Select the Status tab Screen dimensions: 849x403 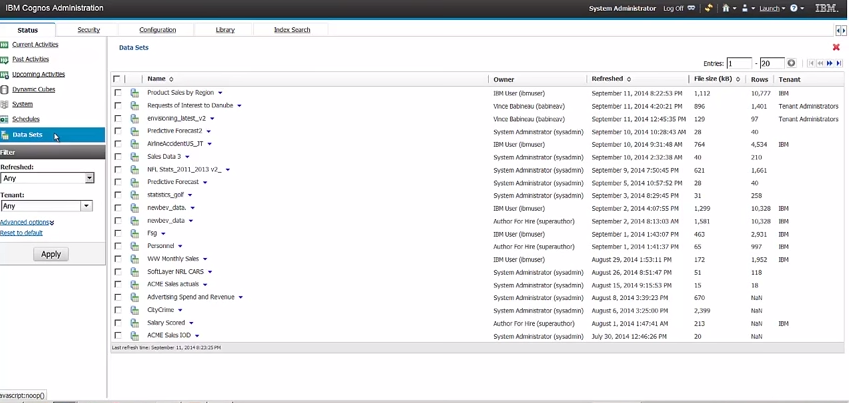pyautogui.click(x=28, y=30)
